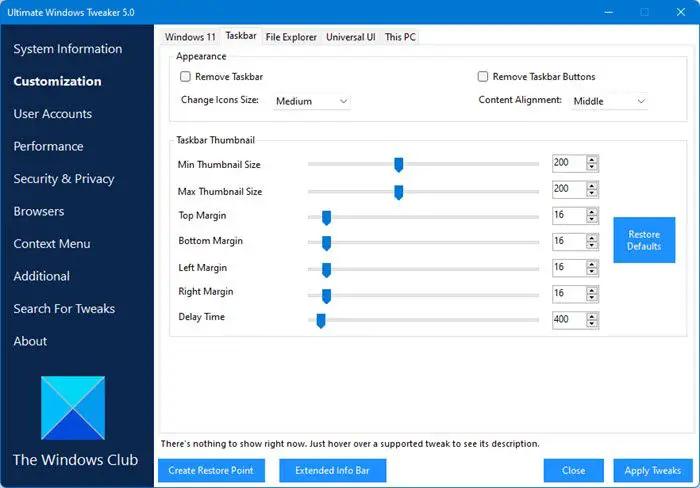This screenshot has height=488, width=700.
Task: Decrease Delay Time spinner down arrow
Action: point(592,323)
